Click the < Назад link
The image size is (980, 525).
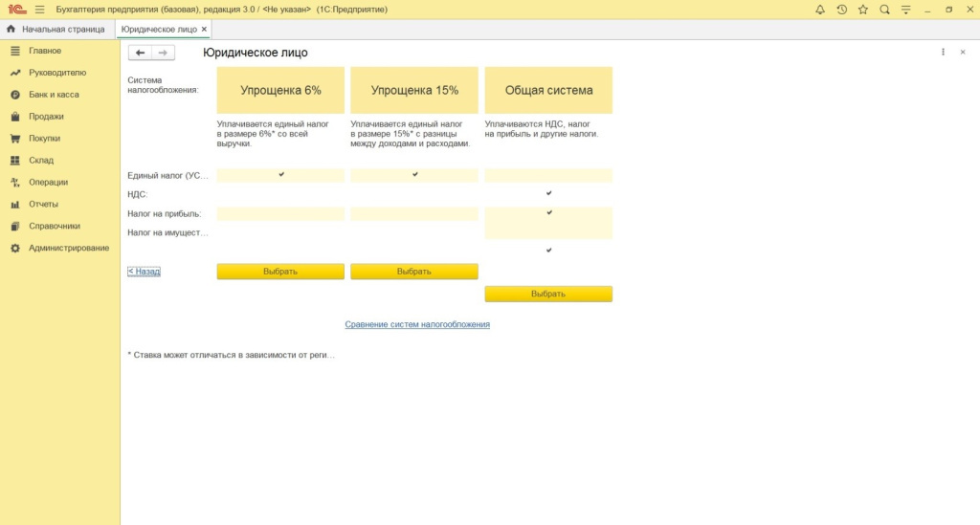[144, 272]
